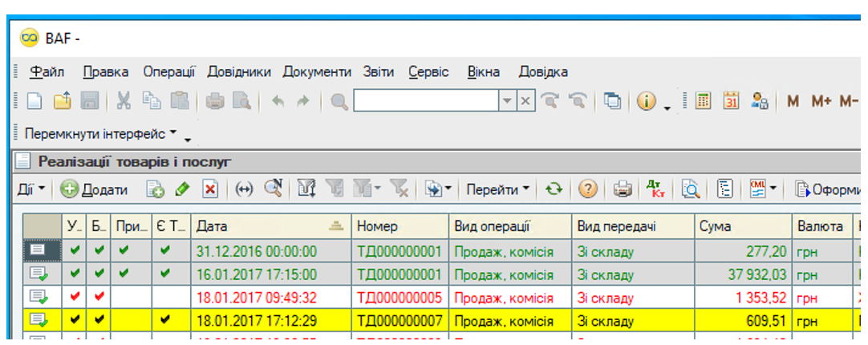Open the calculator icon

704,101
